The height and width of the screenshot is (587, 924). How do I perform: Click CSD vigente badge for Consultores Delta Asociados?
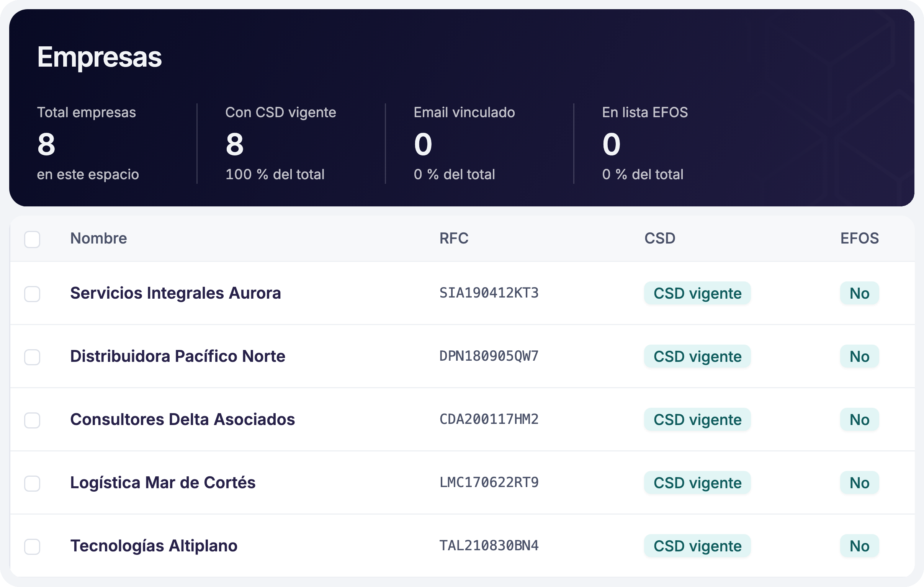697,420
